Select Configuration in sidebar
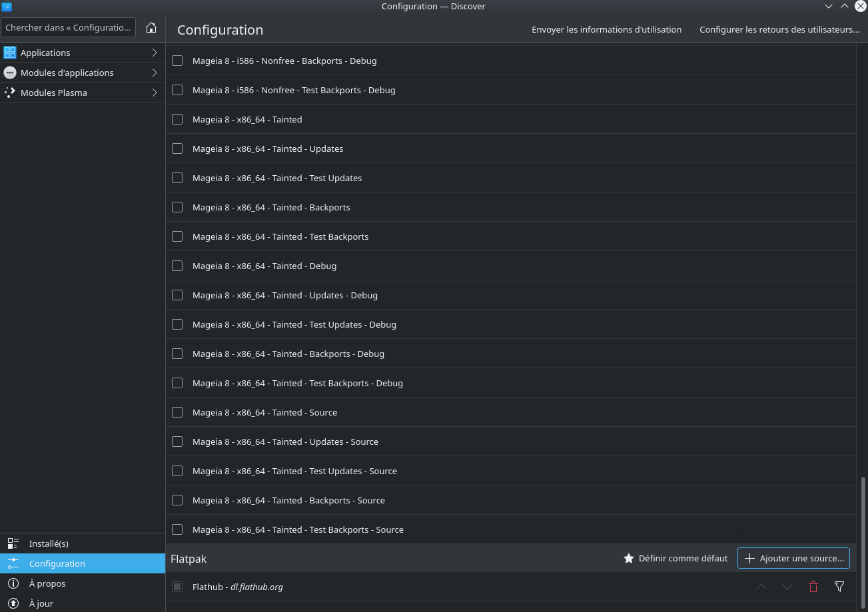868x612 pixels. point(83,563)
